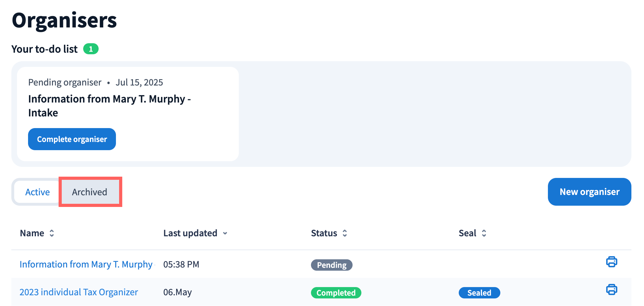This screenshot has width=644, height=306.
Task: Sort by Name using its sort arrows
Action: pyautogui.click(x=52, y=233)
